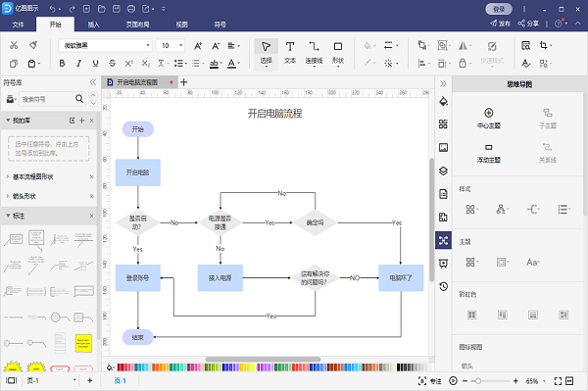This screenshot has width=588, height=391.
Task: Click the Cut scissors icon
Action: click(14, 45)
